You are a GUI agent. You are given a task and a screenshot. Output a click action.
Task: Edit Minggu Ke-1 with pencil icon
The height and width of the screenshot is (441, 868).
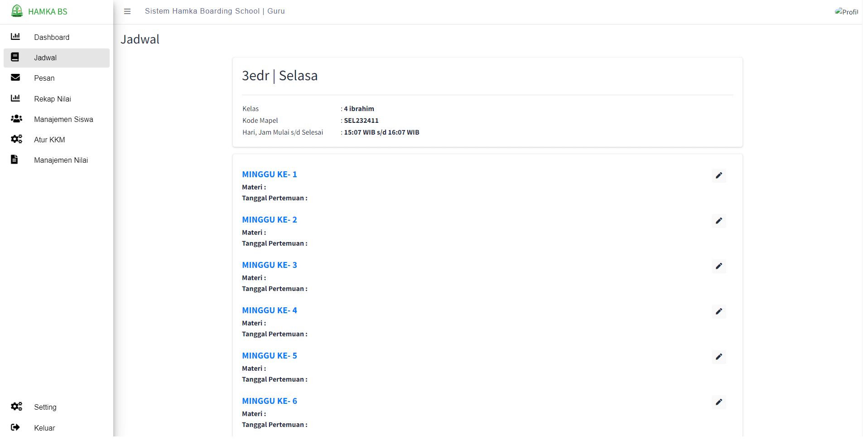(719, 175)
